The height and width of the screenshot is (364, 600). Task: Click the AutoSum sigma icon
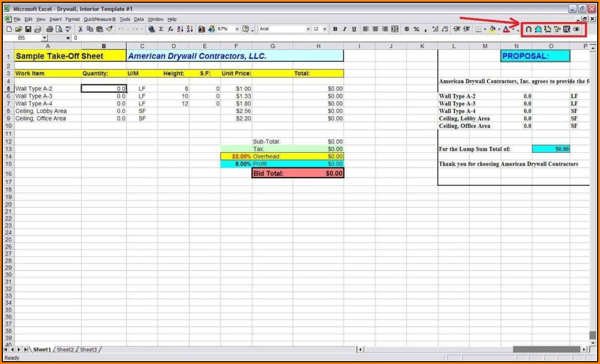(161, 29)
